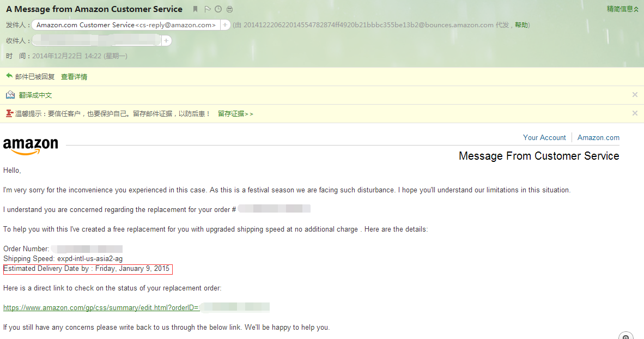Click Message From Customer Service heading
The width and height of the screenshot is (644, 339).
pyautogui.click(x=539, y=156)
